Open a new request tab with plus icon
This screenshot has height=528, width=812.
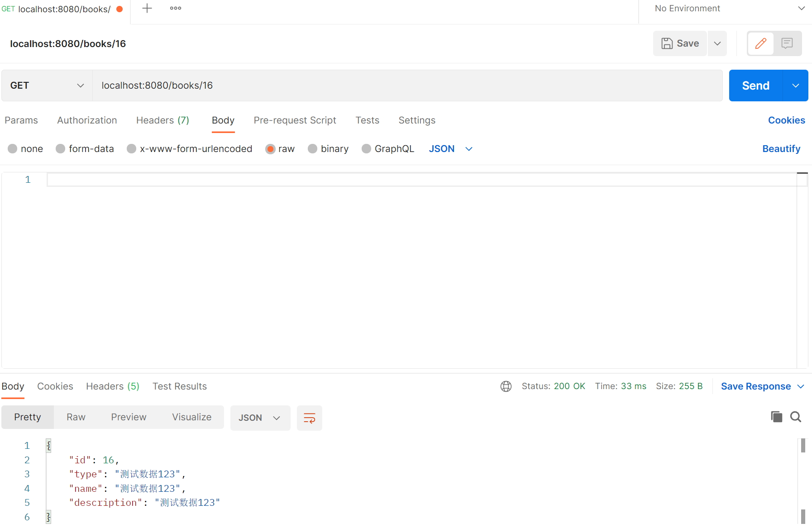[x=147, y=8]
